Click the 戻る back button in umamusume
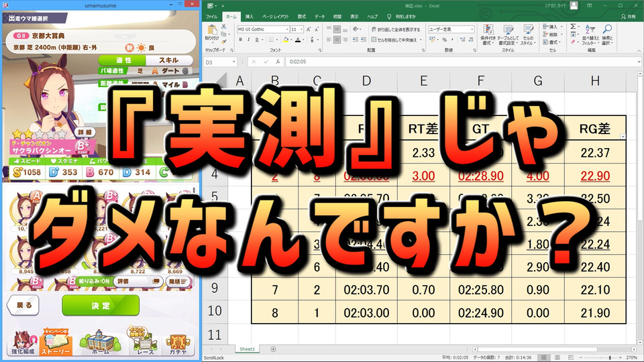The height and width of the screenshot is (362, 644). coord(23,305)
